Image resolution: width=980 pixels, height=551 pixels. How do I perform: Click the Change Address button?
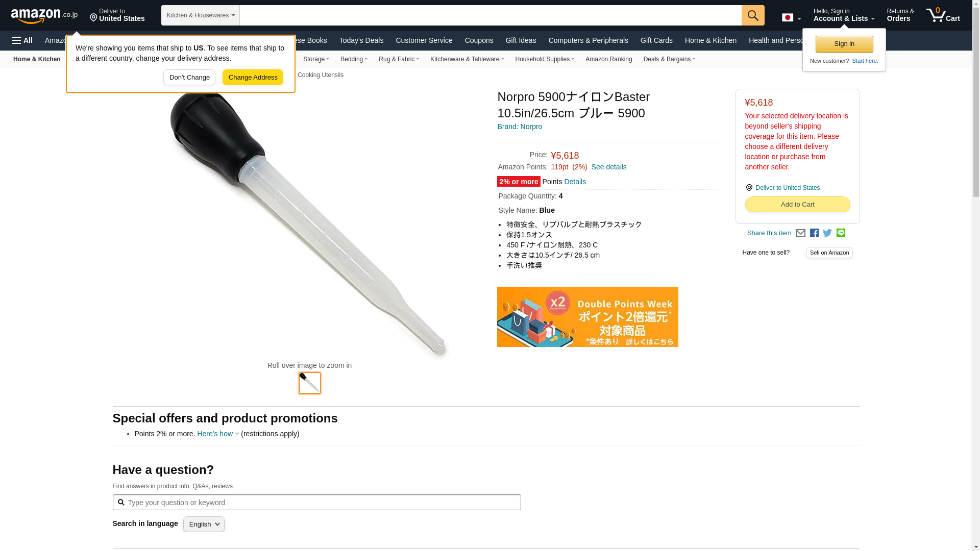[253, 78]
